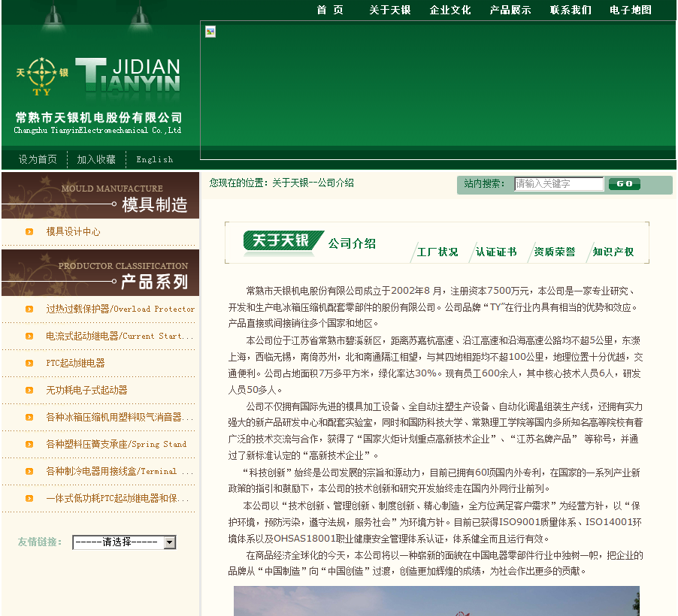Open the PTC起动继电器 product link
The image size is (678, 616).
[75, 363]
